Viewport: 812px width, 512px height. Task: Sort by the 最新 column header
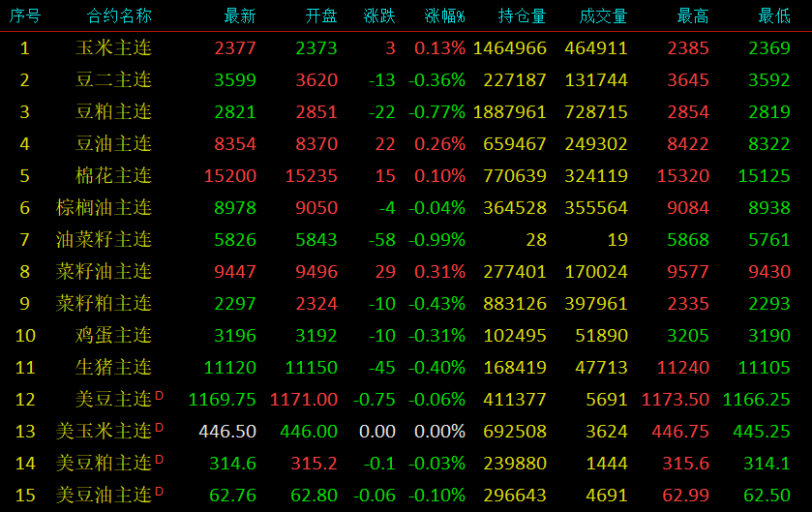click(x=240, y=16)
